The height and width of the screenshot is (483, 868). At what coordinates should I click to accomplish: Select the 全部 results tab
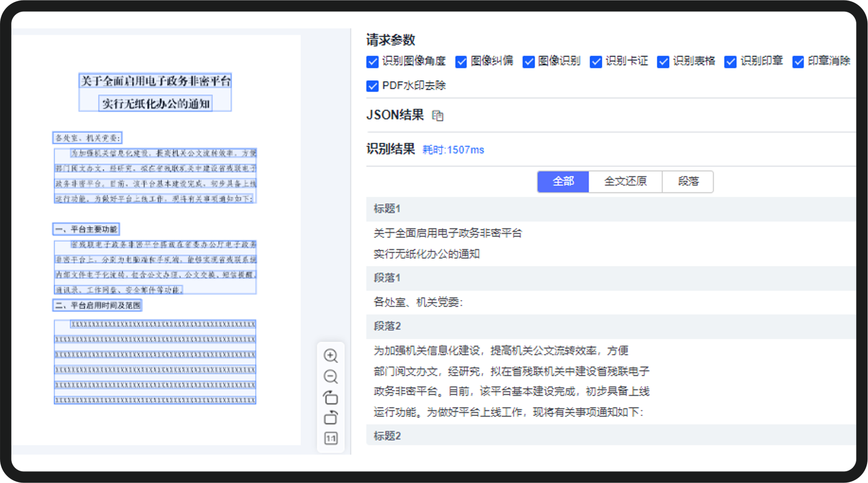tap(563, 182)
